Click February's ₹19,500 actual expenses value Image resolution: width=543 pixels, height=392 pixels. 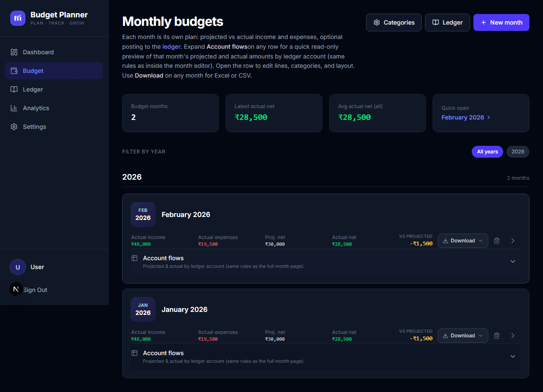(208, 244)
